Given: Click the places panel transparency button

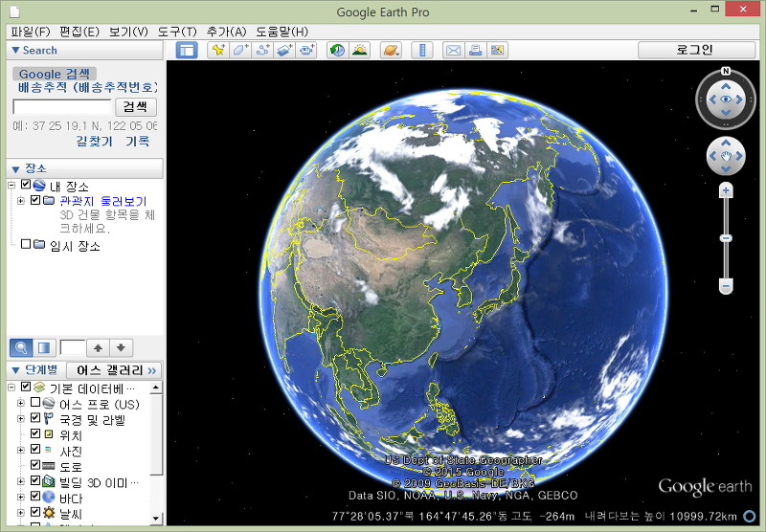Looking at the screenshot, I should pos(44,347).
